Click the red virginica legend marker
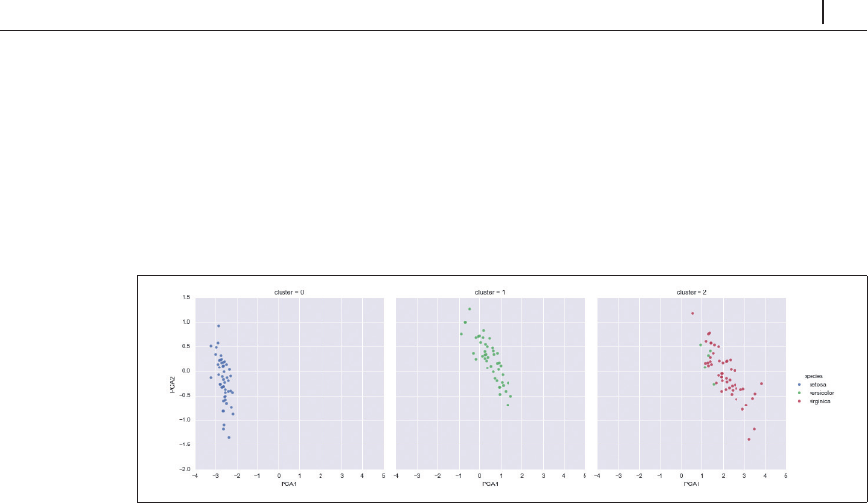The image size is (868, 503). [799, 401]
